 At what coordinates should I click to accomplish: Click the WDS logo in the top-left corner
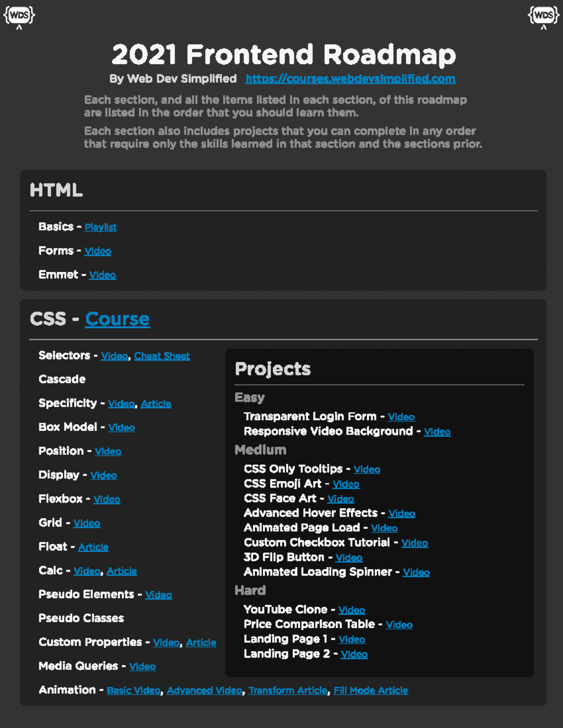point(19,15)
